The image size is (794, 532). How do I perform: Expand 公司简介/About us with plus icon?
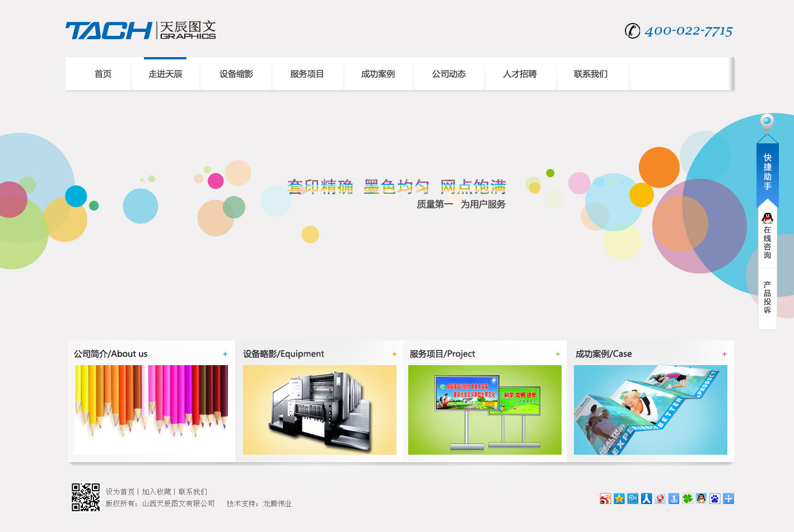tap(225, 354)
